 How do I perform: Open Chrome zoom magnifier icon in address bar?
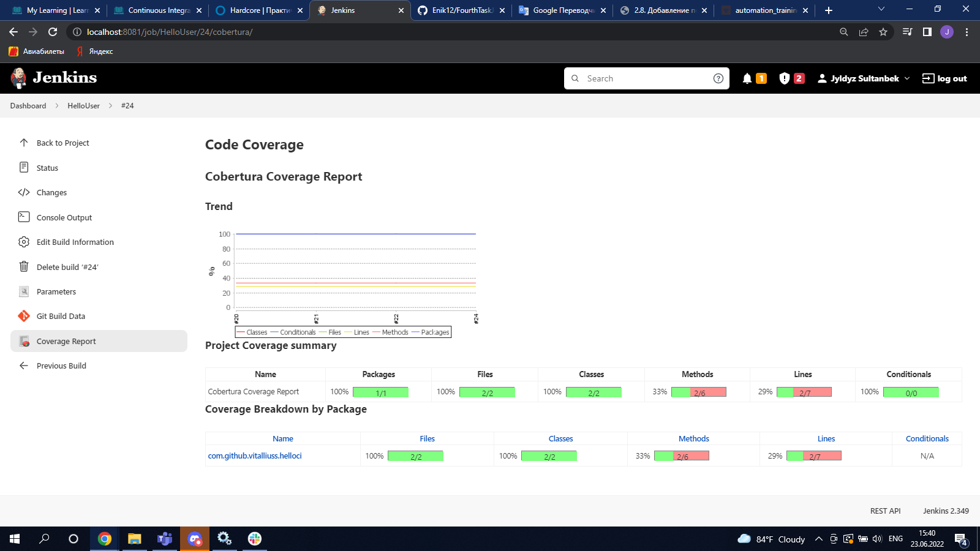[x=844, y=32]
